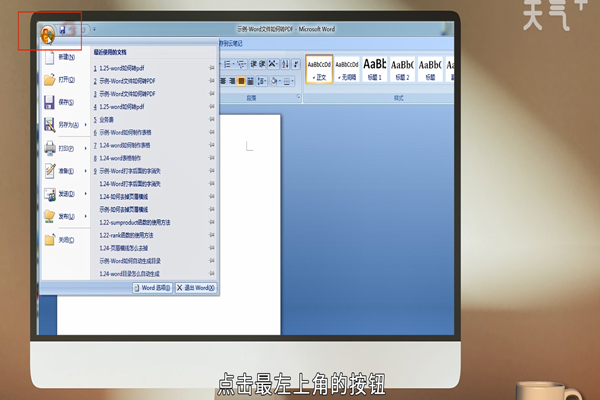Click the Borders icon
This screenshot has height=400, width=600.
287,81
